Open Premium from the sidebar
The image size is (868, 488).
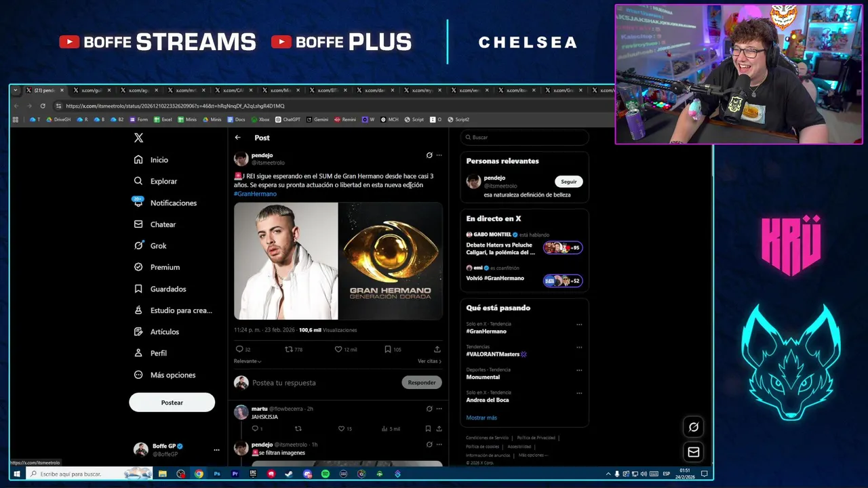(x=157, y=267)
